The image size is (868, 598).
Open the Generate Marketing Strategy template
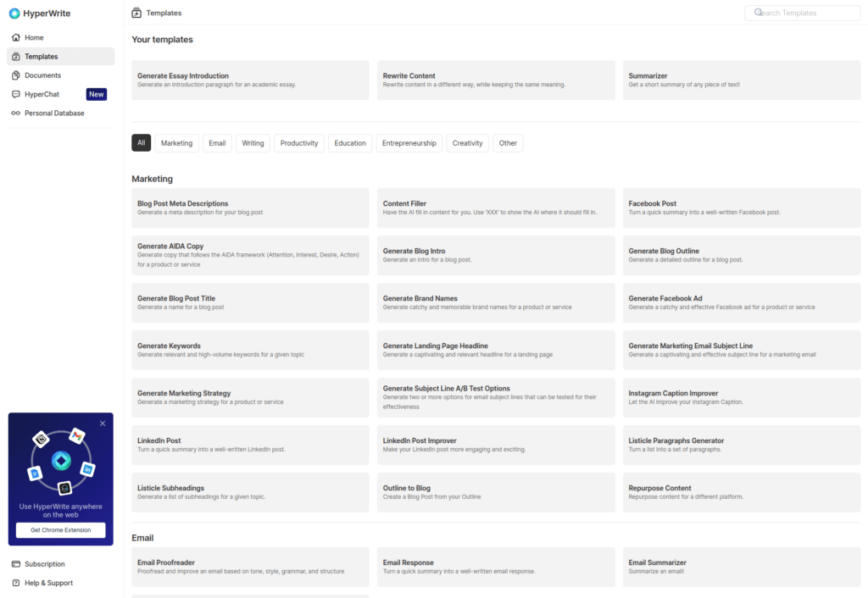pyautogui.click(x=250, y=398)
